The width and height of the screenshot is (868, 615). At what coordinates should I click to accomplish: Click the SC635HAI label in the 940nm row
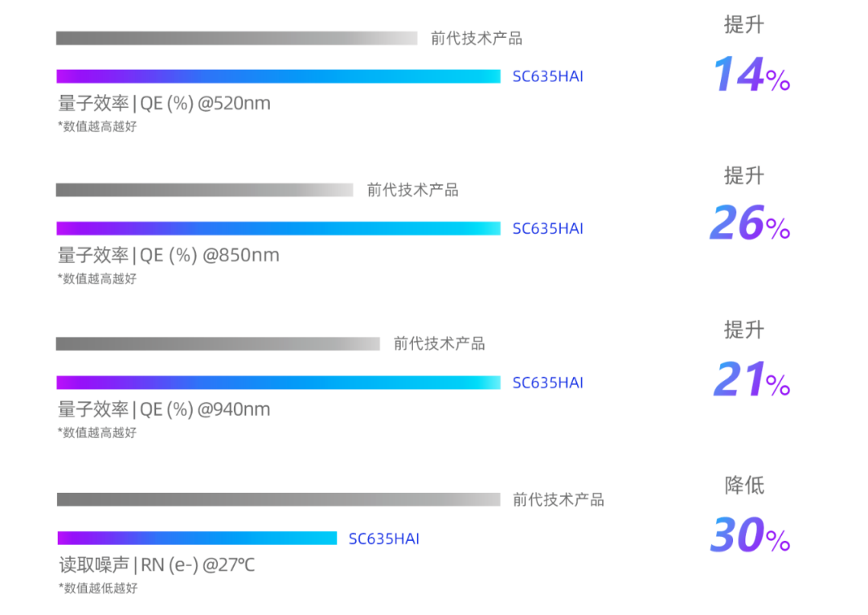click(547, 383)
